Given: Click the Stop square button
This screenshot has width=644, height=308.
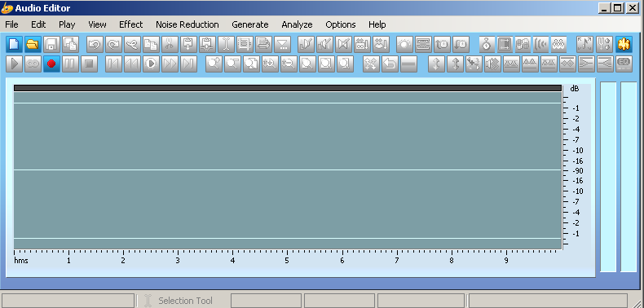Looking at the screenshot, I should click(89, 64).
